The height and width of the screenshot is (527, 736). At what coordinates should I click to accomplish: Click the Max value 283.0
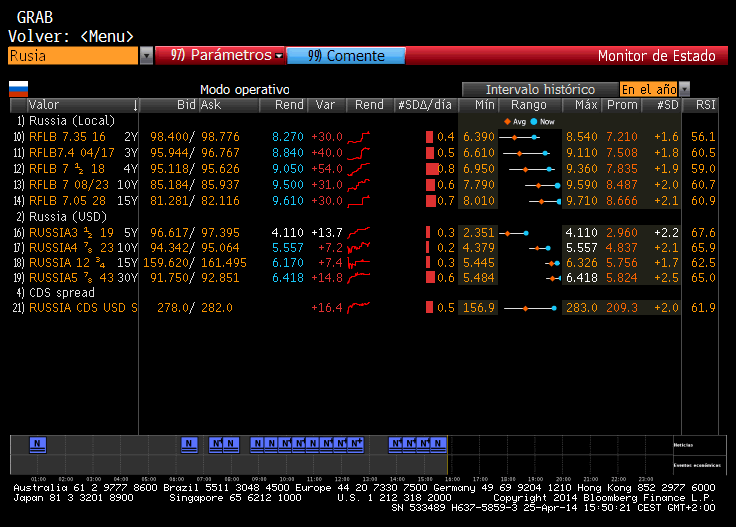pos(582,308)
